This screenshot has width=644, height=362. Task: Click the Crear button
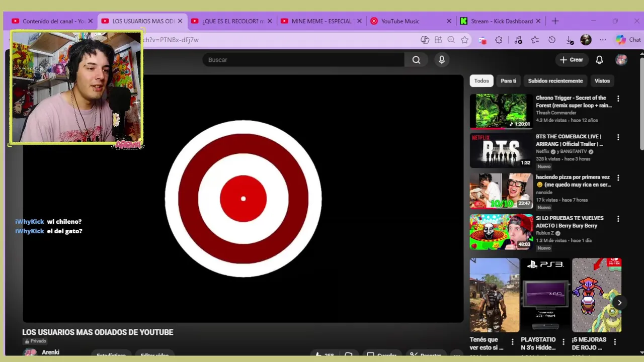coord(571,60)
